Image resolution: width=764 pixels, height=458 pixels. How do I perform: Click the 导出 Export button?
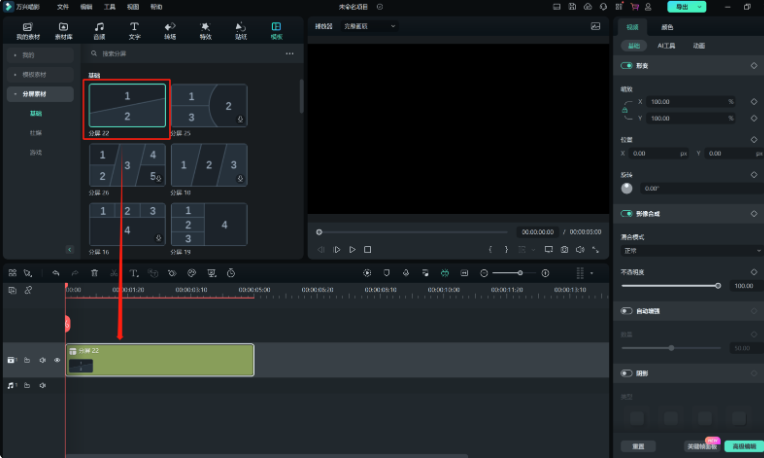pos(686,6)
